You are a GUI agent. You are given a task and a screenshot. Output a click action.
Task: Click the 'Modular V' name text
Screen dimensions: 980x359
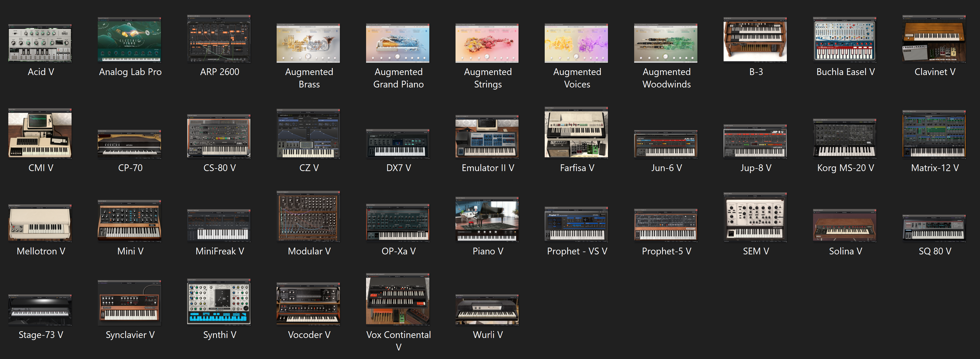coord(309,251)
